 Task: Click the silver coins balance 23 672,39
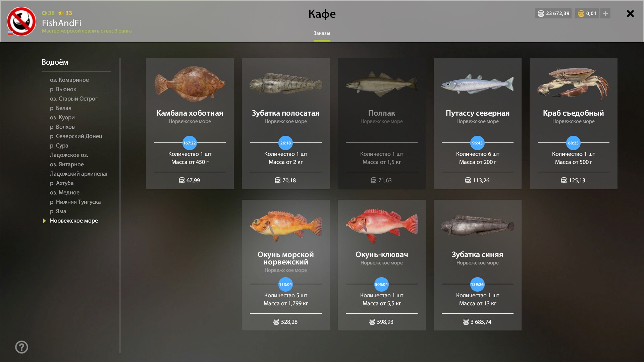(553, 13)
